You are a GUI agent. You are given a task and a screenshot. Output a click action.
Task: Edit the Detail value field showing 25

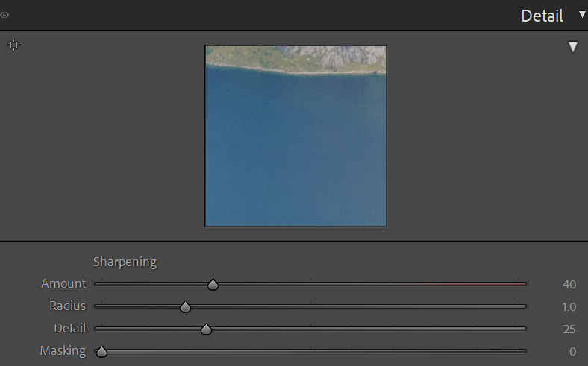point(569,329)
